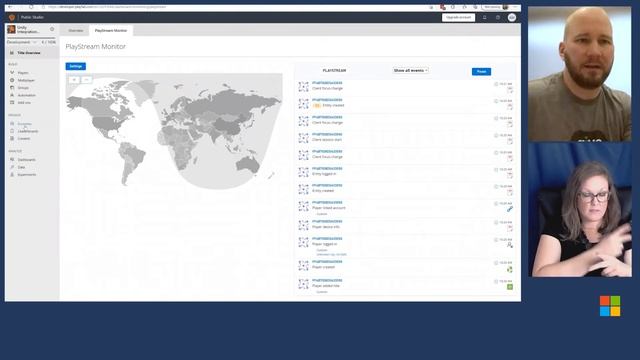Open the notifications bell icon
This screenshot has height=360, width=640.
click(484, 18)
